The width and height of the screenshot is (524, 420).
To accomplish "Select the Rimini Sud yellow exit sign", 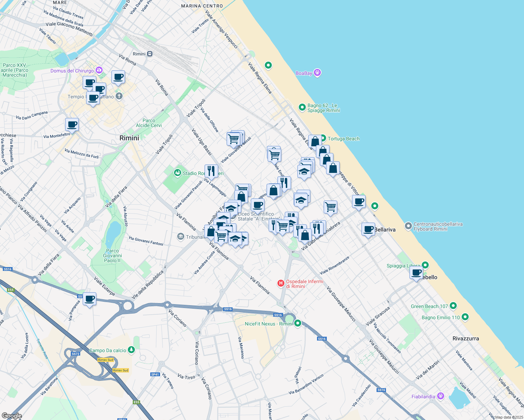I will point(105,360).
